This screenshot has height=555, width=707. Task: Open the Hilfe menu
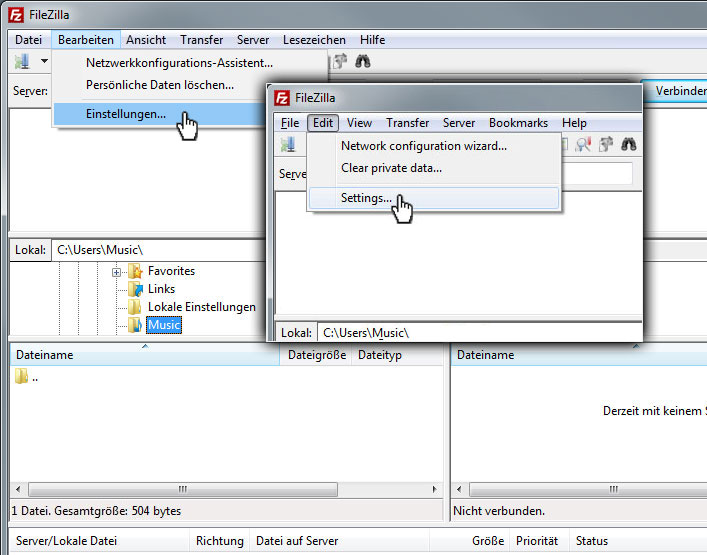pos(372,40)
